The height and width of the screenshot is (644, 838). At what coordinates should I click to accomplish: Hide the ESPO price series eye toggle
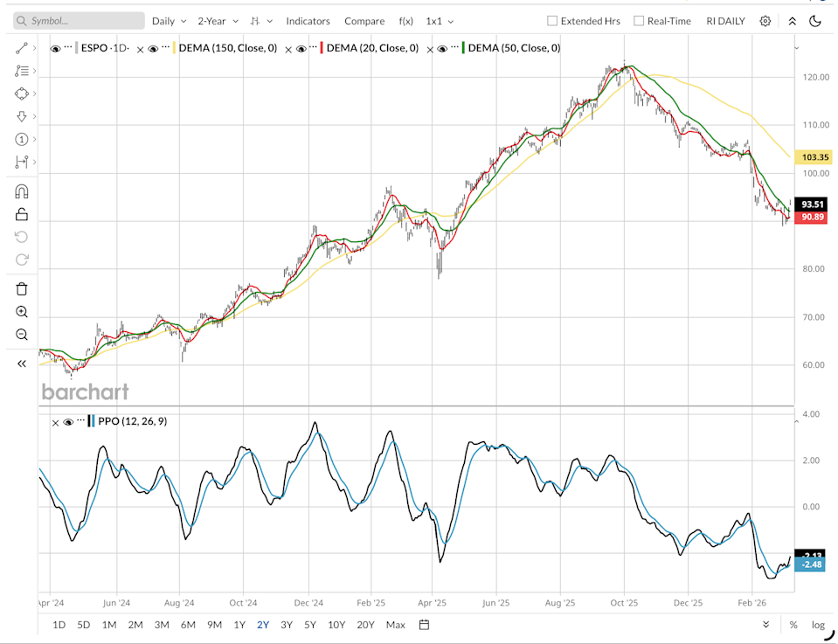tap(56, 49)
